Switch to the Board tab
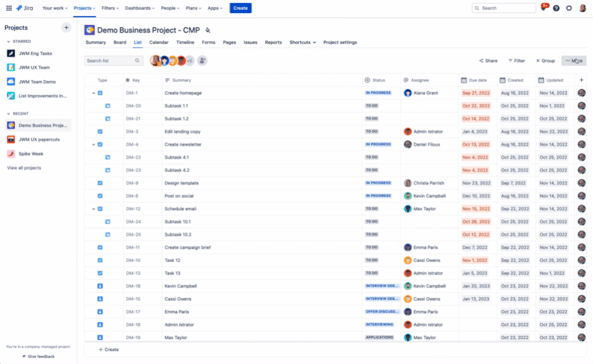Screen dimensions: 593x364 [x=120, y=42]
